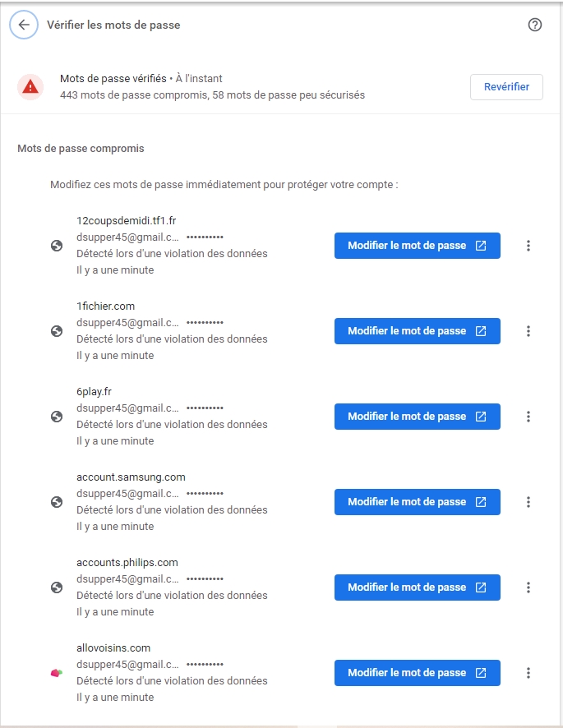Open the help question mark icon
Image resolution: width=563 pixels, height=728 pixels.
tap(535, 25)
